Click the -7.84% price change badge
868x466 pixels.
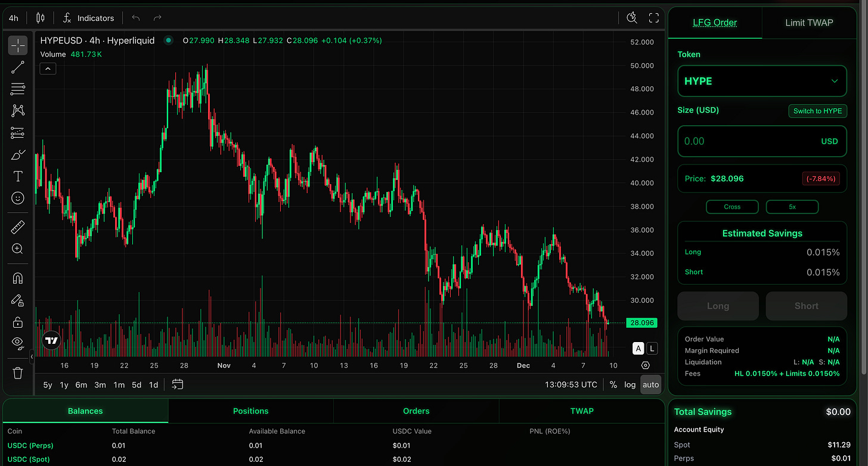pos(821,178)
